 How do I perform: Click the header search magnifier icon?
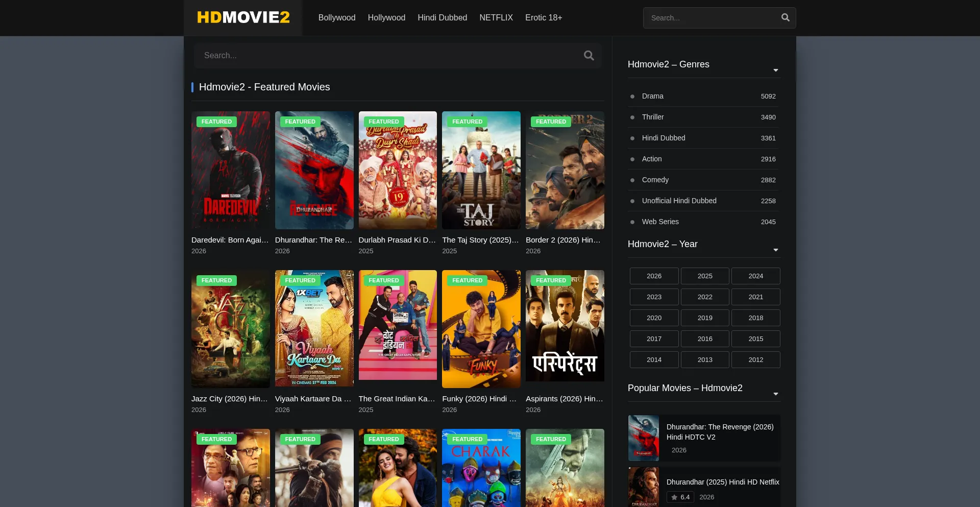786,18
